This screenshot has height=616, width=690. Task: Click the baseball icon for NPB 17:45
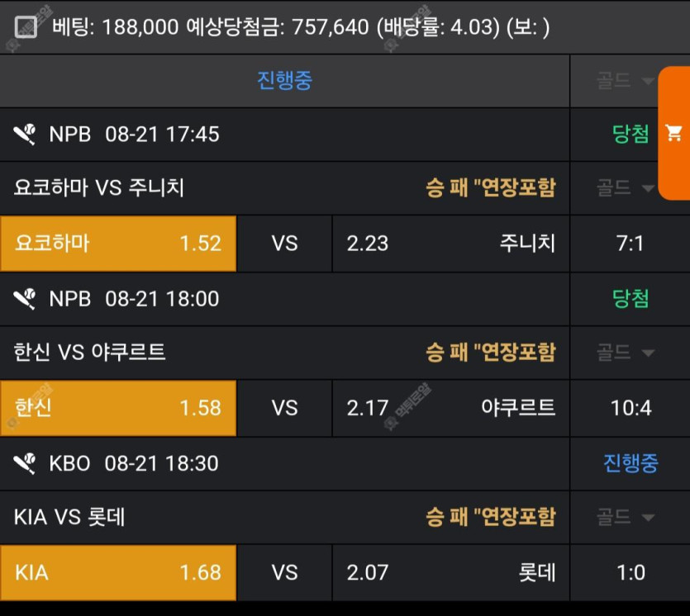[25, 134]
